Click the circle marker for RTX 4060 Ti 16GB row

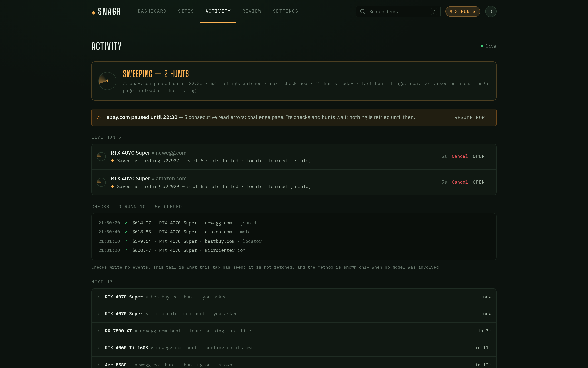pos(99,348)
